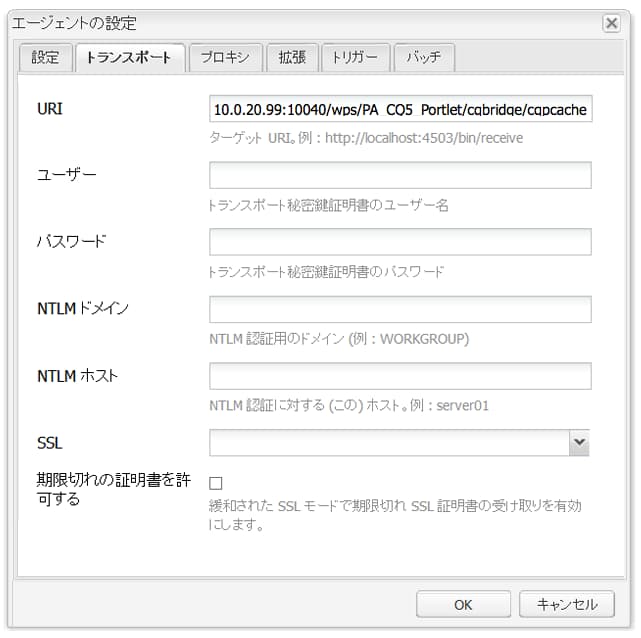Switch to the 設定 tab
The width and height of the screenshot is (641, 638).
45,58
